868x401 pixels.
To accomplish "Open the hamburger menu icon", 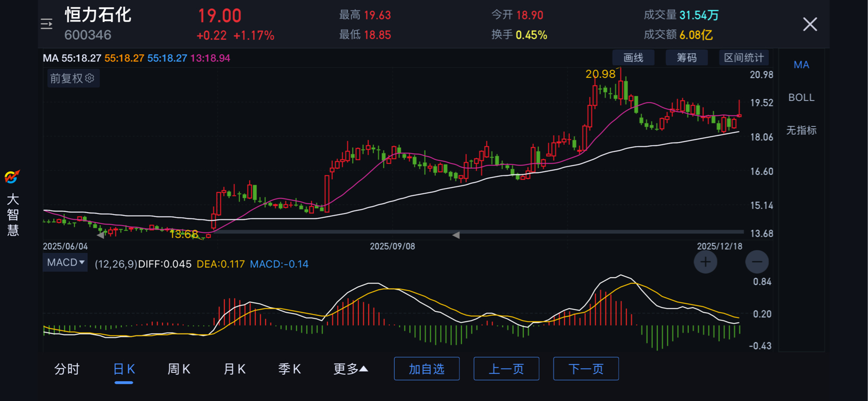I will [46, 24].
